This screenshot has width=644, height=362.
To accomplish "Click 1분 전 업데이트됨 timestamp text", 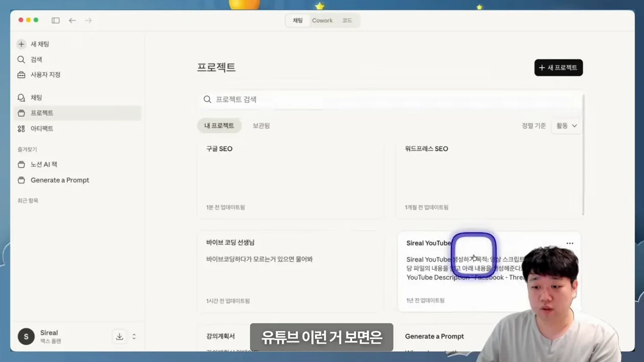I will tap(226, 208).
